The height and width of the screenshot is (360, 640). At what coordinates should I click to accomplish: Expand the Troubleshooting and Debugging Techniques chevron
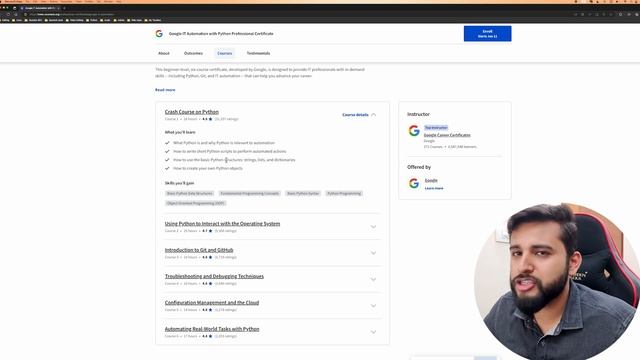tap(373, 279)
